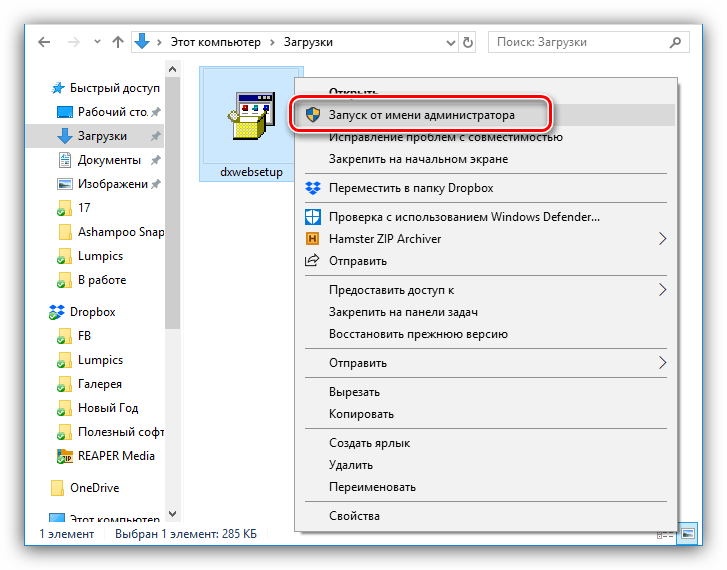
Task: Choose 'Запуск от имени администратора'
Action: (422, 115)
